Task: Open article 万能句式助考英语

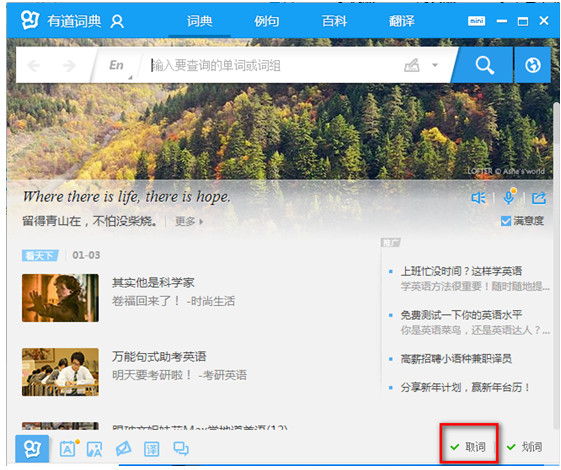Action: point(159,357)
